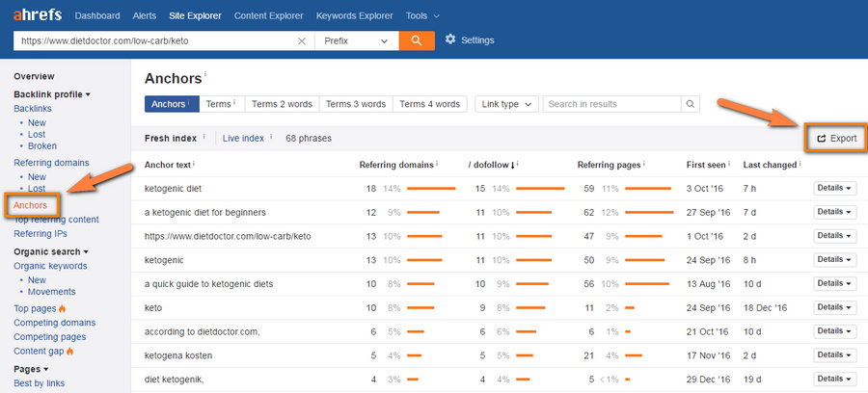This screenshot has height=393, width=868.
Task: Open Overview in sidebar
Action: tap(34, 76)
